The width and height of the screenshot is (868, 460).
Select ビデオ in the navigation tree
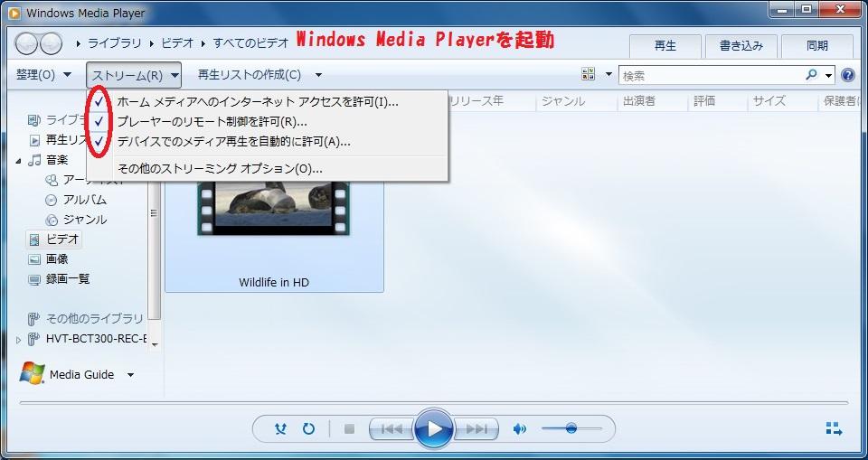(55, 239)
